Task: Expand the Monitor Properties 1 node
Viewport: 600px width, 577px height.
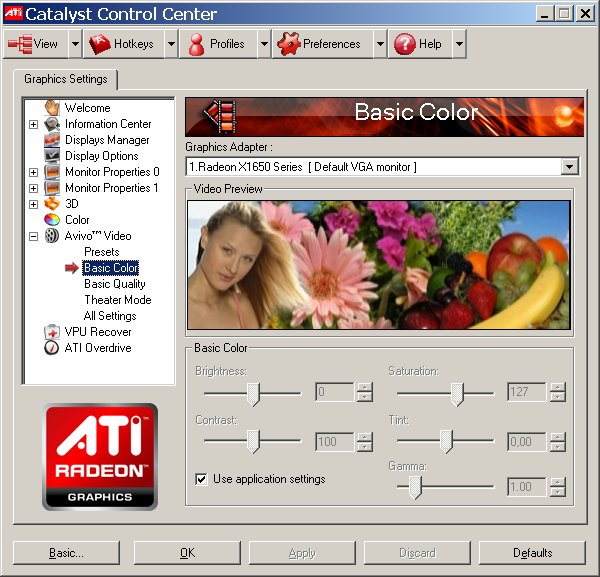Action: pyautogui.click(x=34, y=188)
